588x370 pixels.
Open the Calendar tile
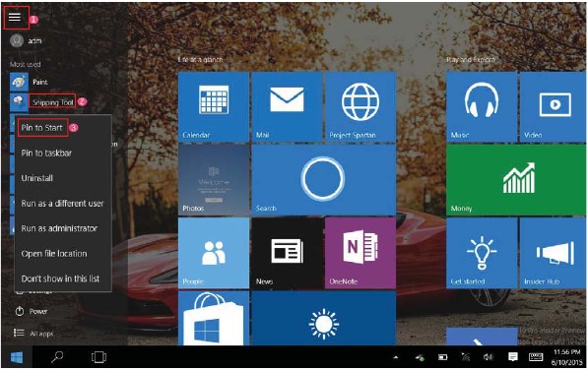tap(214, 106)
